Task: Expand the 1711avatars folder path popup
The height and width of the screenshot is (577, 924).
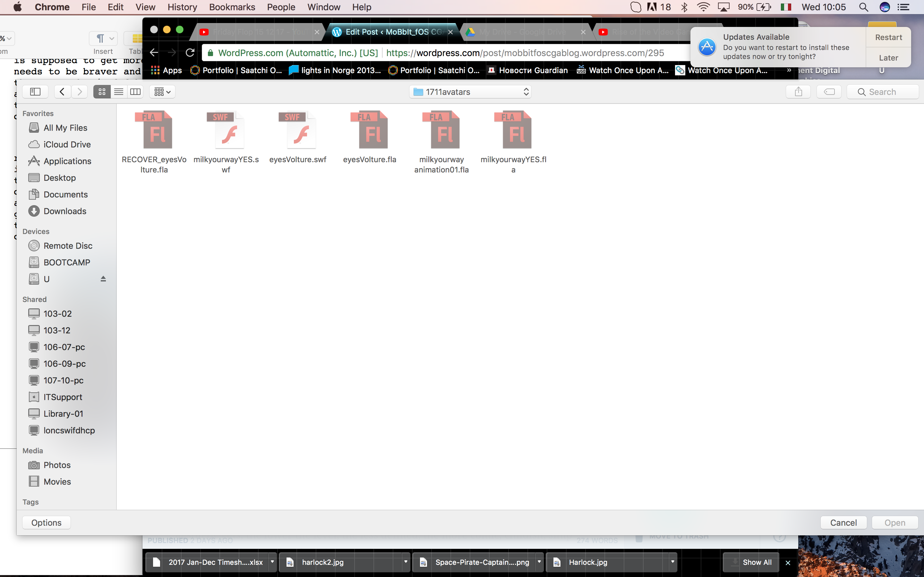Action: coord(470,92)
